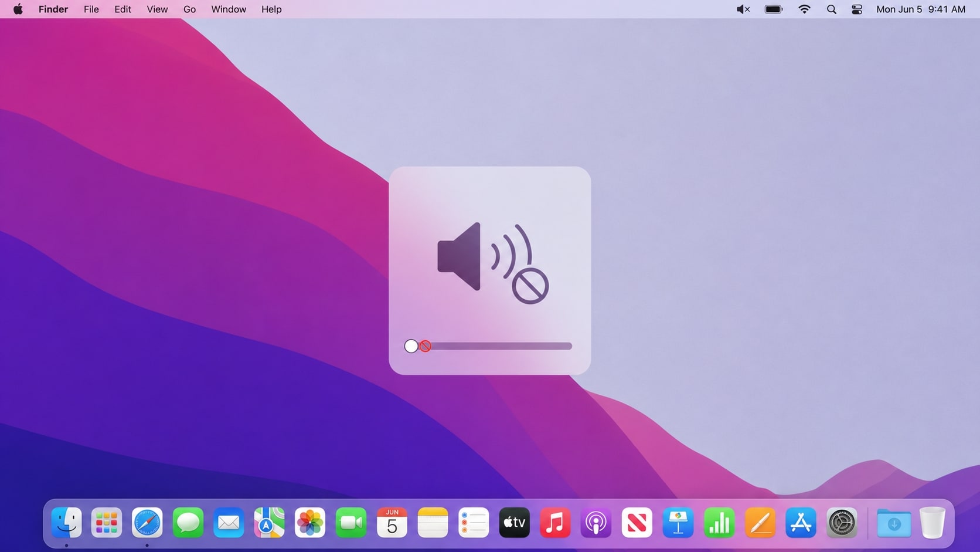Open the Edit menu
This screenshot has width=980, height=552.
pos(122,9)
